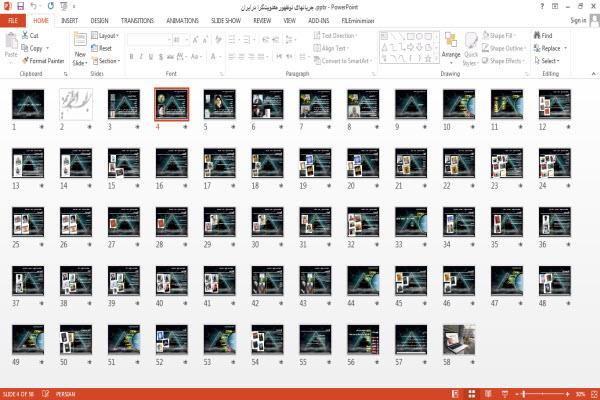Start slide show from status bar icon
Image resolution: width=600 pixels, height=400 pixels.
[505, 393]
